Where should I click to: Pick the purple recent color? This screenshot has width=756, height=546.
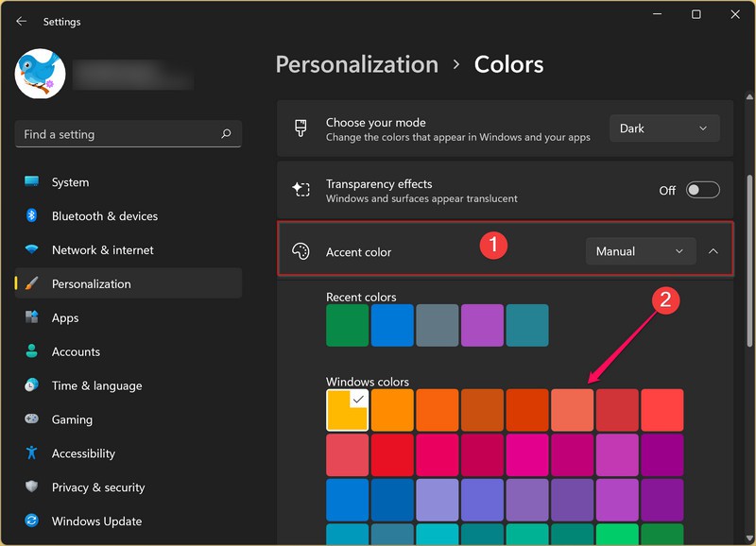[x=482, y=325]
